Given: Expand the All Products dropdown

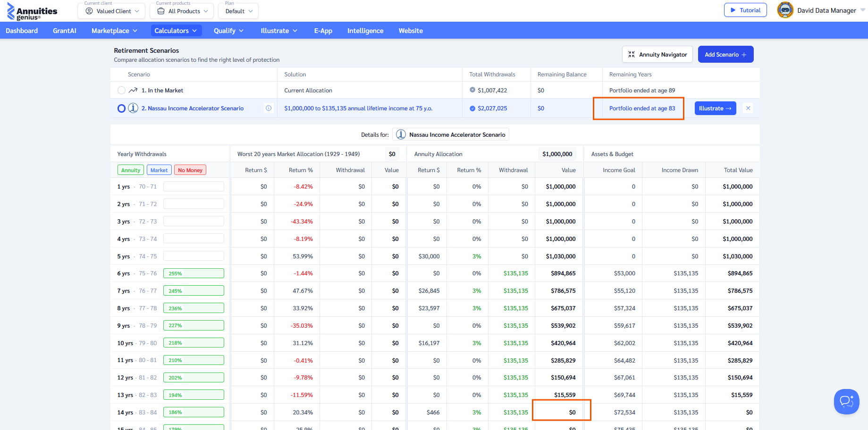Looking at the screenshot, I should (x=182, y=11).
